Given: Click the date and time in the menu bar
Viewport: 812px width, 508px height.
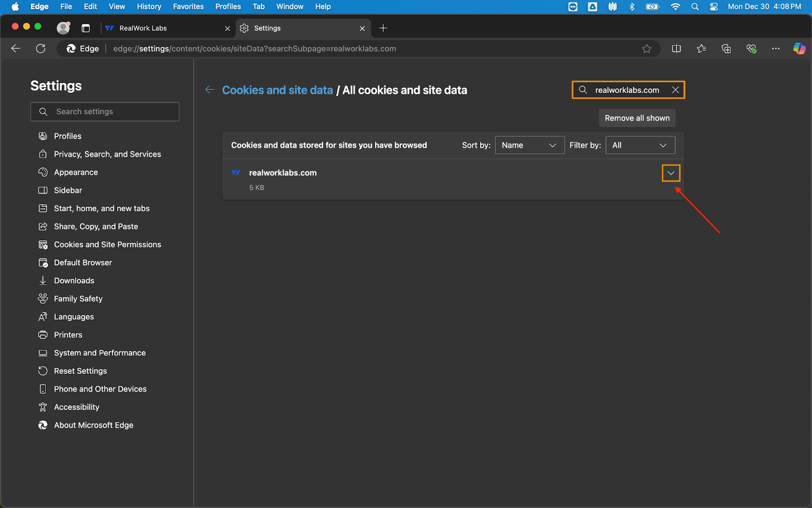Looking at the screenshot, I should 765,7.
